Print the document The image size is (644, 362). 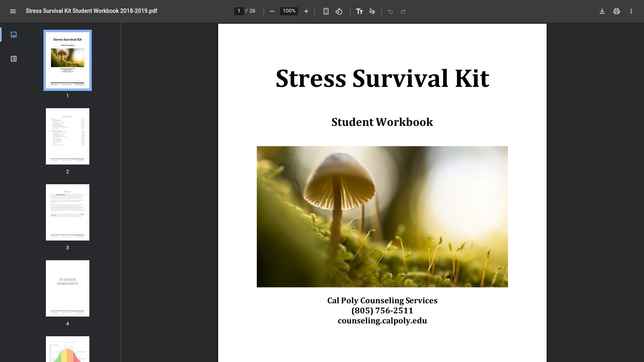click(617, 11)
